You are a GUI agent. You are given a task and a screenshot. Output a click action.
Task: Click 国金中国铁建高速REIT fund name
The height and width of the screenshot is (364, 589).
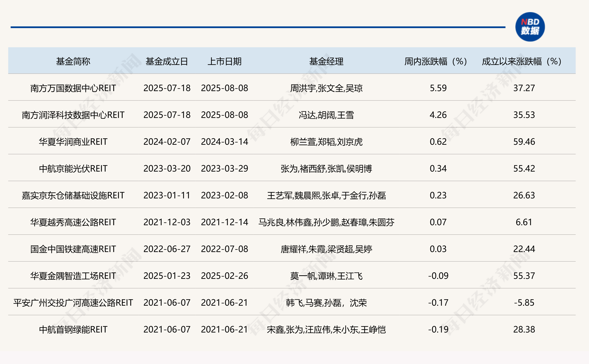tap(73, 249)
